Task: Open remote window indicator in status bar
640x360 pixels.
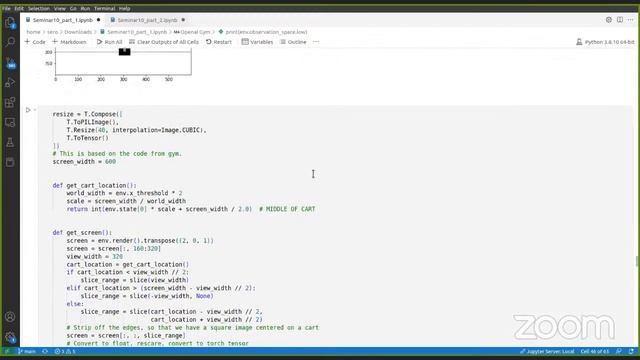Action: [7, 351]
